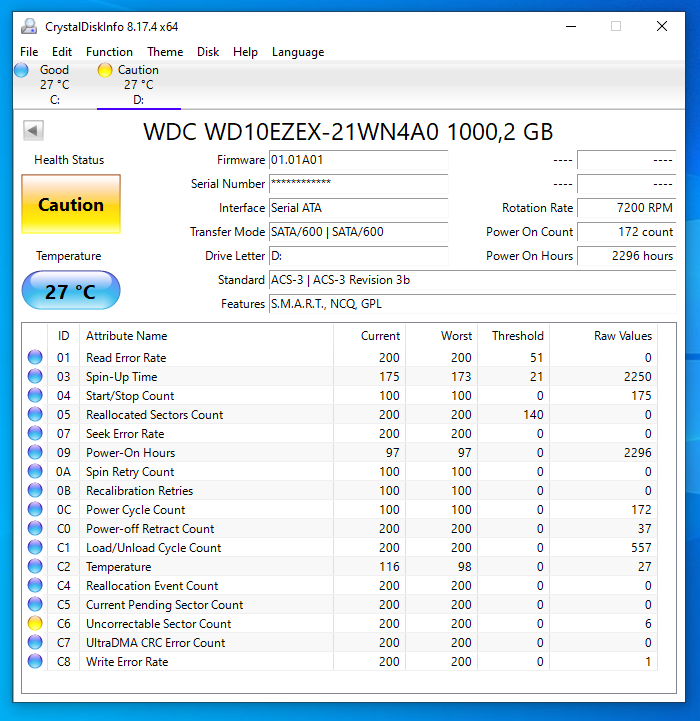Open the Help menu

(245, 52)
